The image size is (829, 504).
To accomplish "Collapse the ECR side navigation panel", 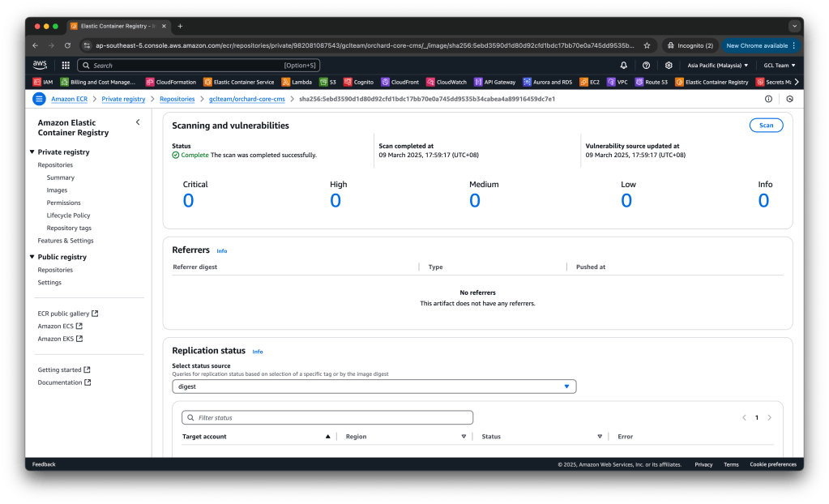I will 137,122.
